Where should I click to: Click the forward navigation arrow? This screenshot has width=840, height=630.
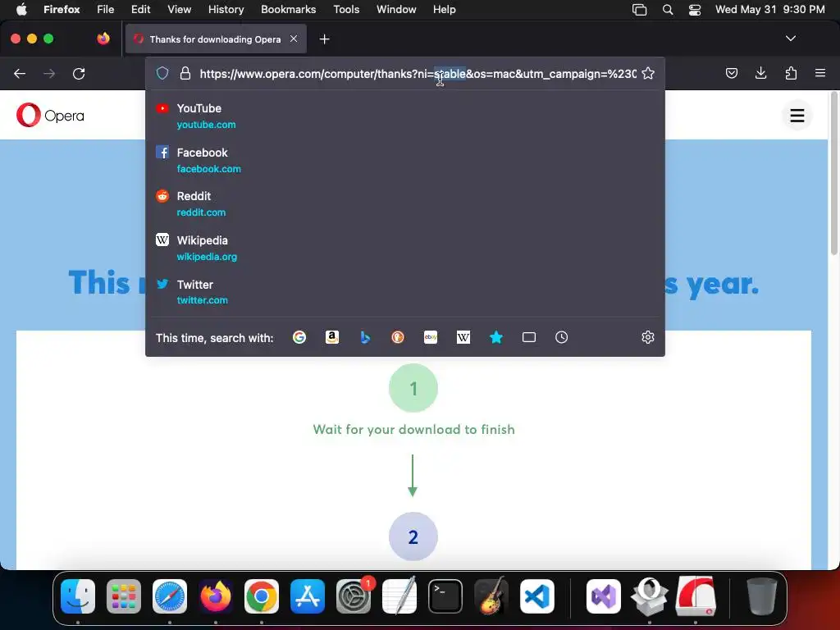coord(49,73)
